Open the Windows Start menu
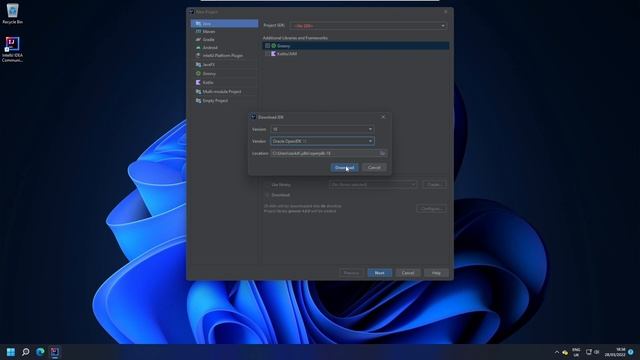Viewport: 640px width, 360px height. (x=11, y=352)
